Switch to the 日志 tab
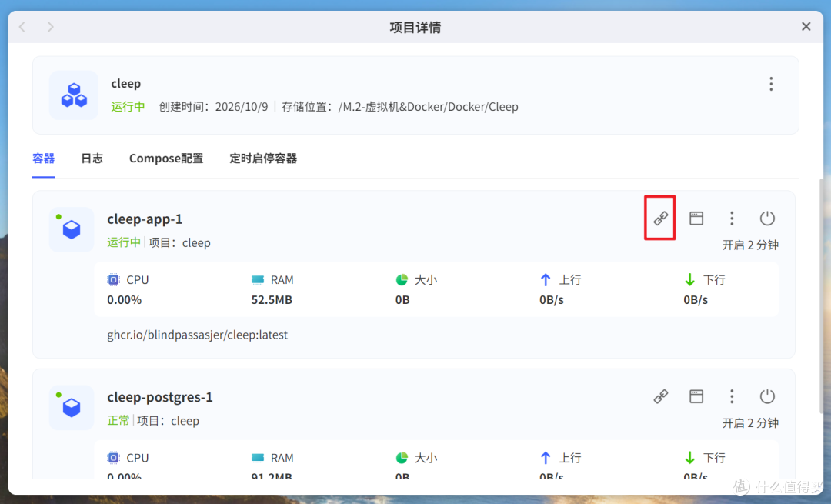Screen dimensions: 831x504 92,159
